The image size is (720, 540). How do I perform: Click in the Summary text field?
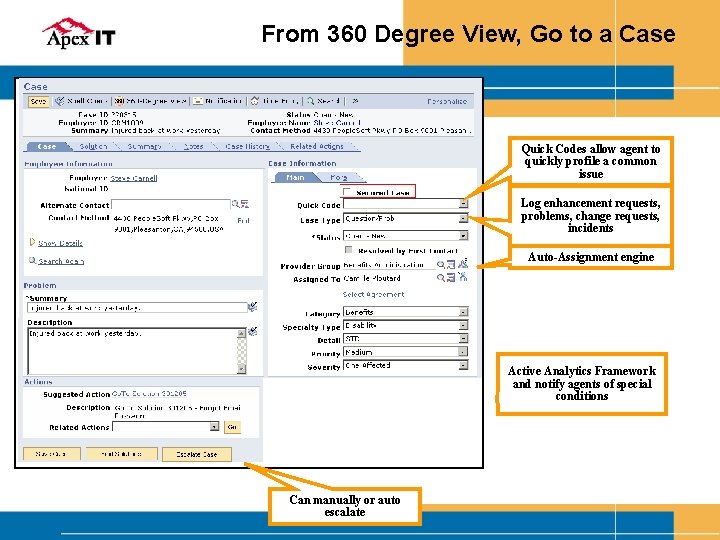[x=137, y=307]
